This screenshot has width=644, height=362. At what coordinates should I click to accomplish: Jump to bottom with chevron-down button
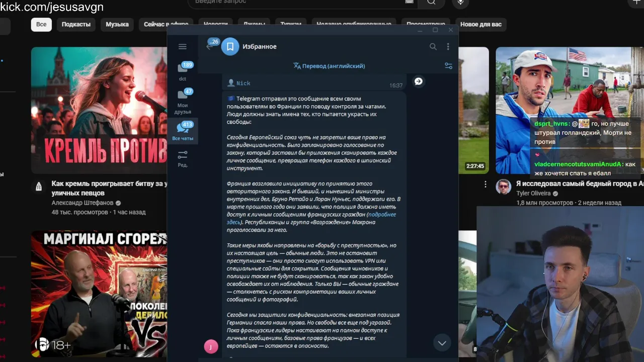(442, 343)
